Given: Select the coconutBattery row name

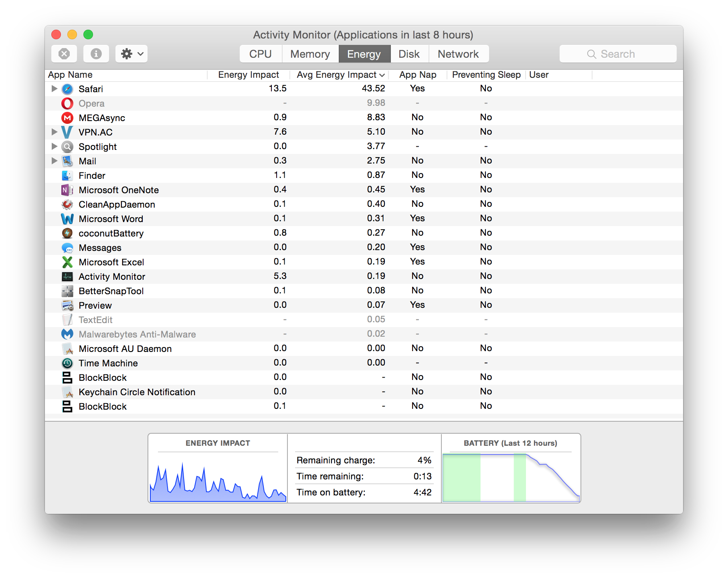Looking at the screenshot, I should pyautogui.click(x=111, y=233).
